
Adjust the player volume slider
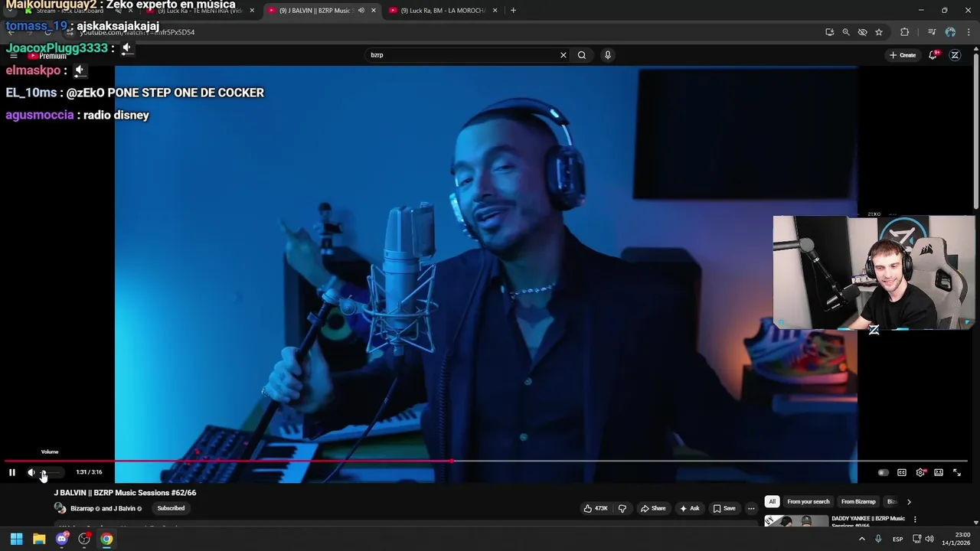tap(51, 472)
